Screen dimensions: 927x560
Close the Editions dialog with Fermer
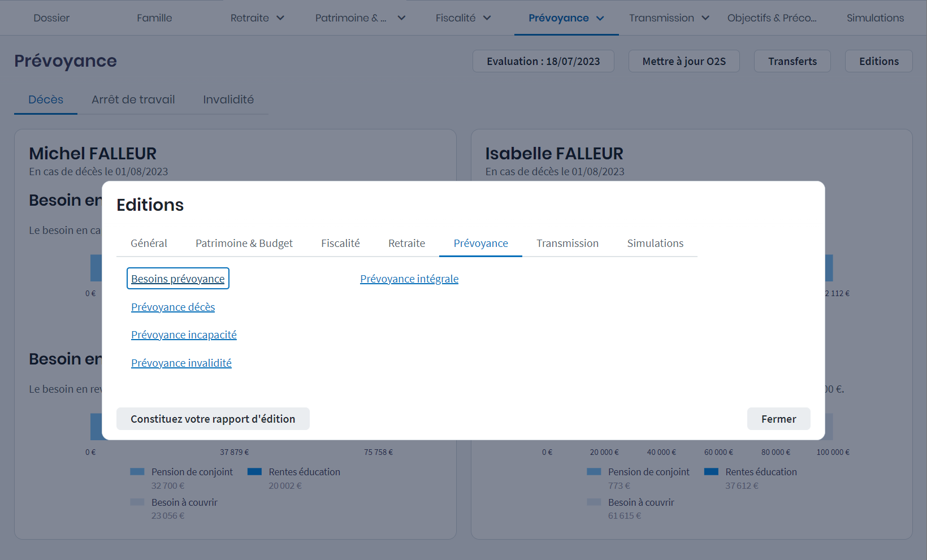click(778, 419)
